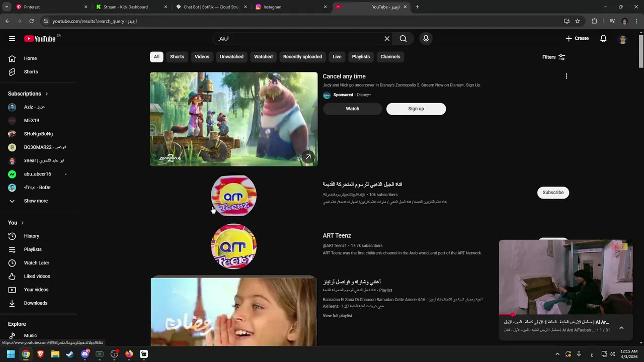Click the miniplayer video
Screen dimensions: 644x362
[566, 278]
